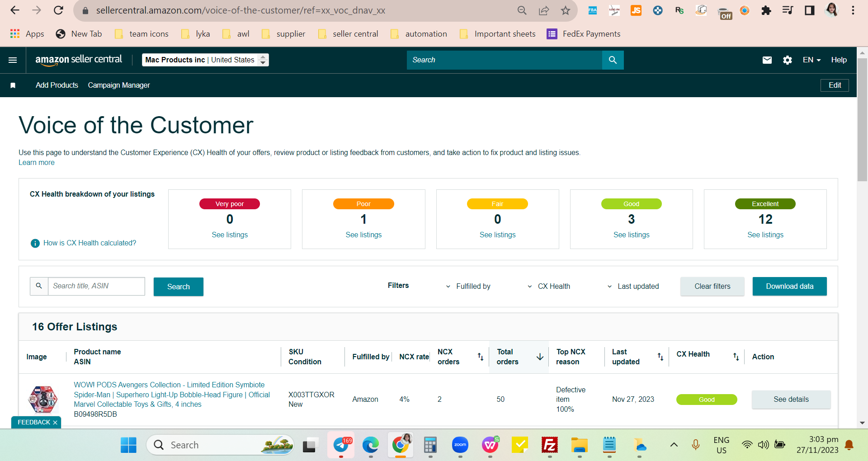Image resolution: width=868 pixels, height=461 pixels.
Task: Click the Edit button
Action: click(x=835, y=85)
